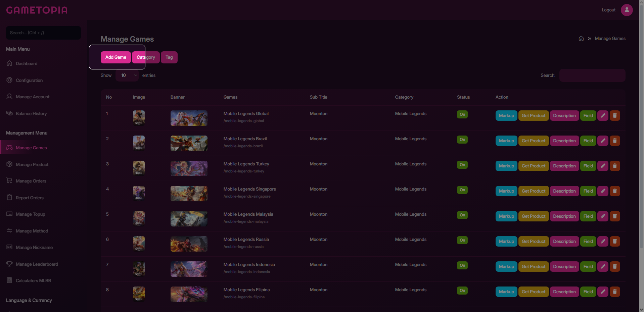Delete Mobile Legends Brazil with trash icon

(x=615, y=141)
